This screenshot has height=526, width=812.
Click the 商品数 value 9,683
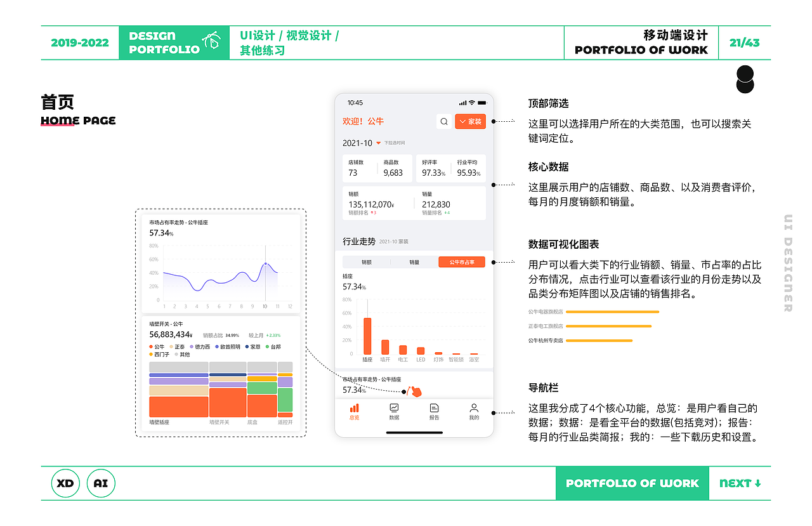point(393,173)
